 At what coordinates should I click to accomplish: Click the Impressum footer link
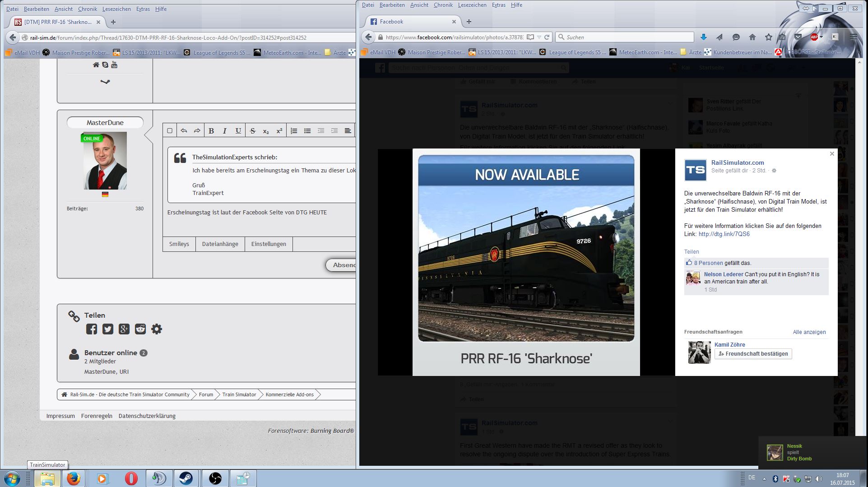[x=60, y=416]
